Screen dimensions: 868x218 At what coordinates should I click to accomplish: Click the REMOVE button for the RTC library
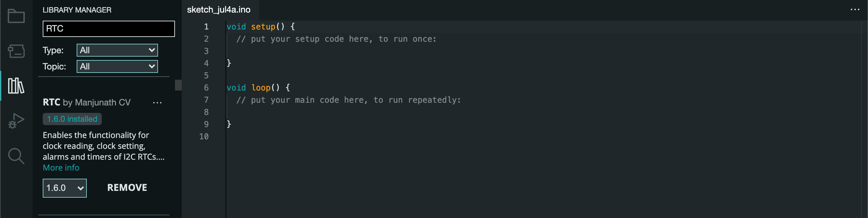[127, 187]
